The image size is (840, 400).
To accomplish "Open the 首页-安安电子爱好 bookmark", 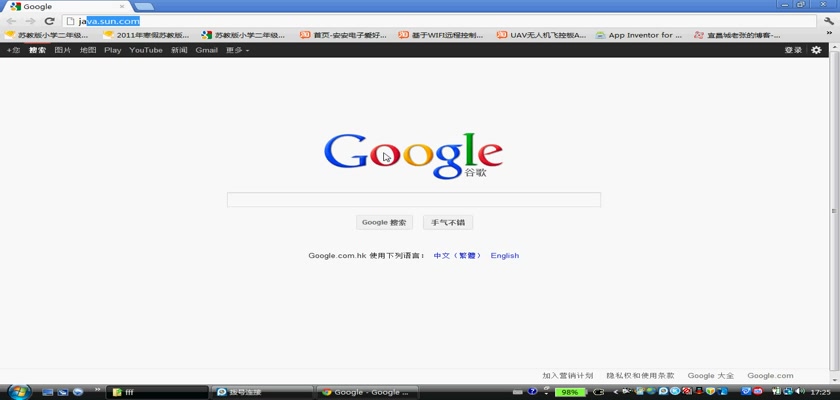I will point(343,35).
